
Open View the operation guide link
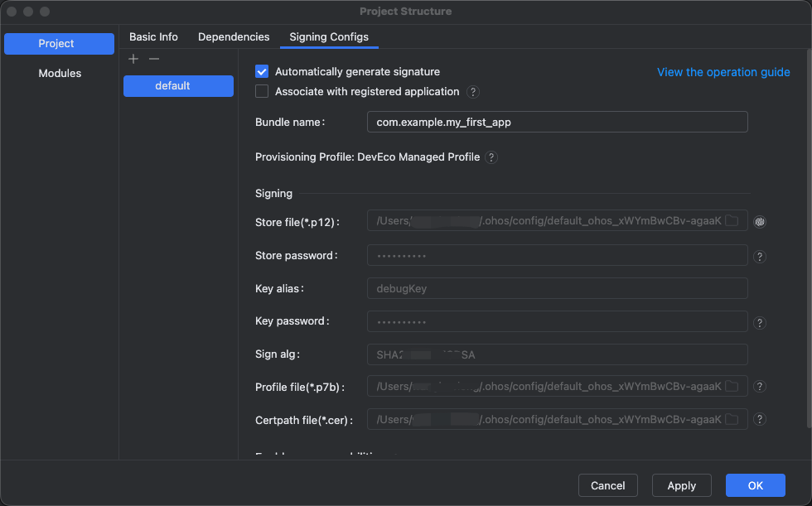(723, 72)
